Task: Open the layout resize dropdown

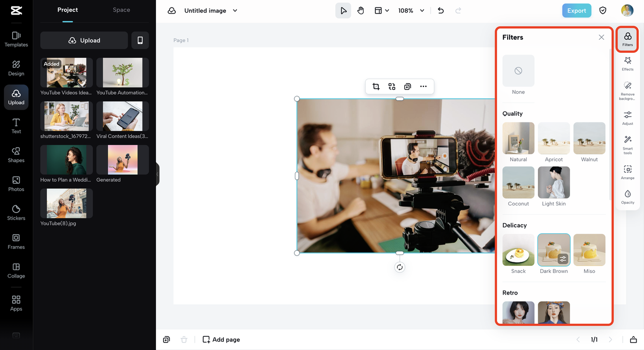Action: click(x=382, y=11)
